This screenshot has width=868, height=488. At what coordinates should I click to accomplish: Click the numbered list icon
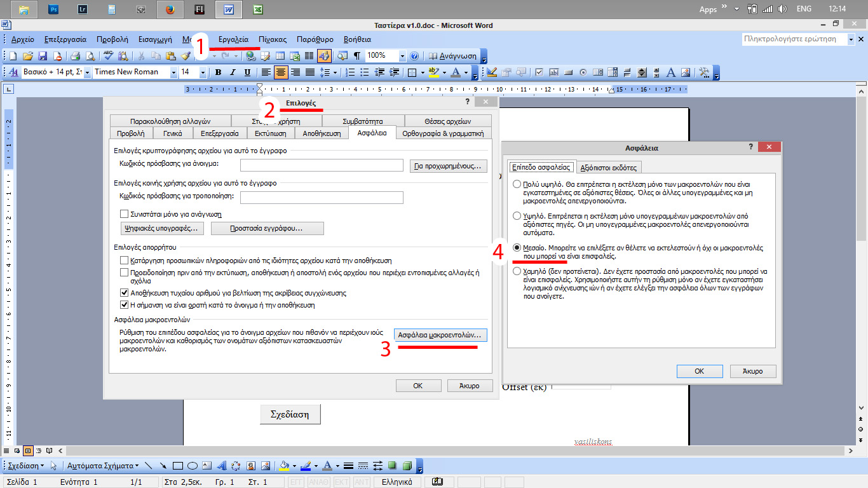[x=350, y=72]
